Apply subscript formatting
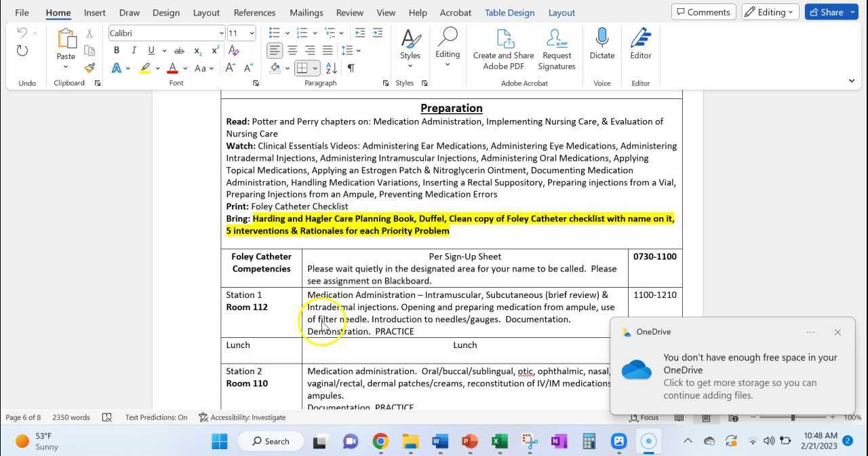This screenshot has width=868, height=456. point(197,50)
